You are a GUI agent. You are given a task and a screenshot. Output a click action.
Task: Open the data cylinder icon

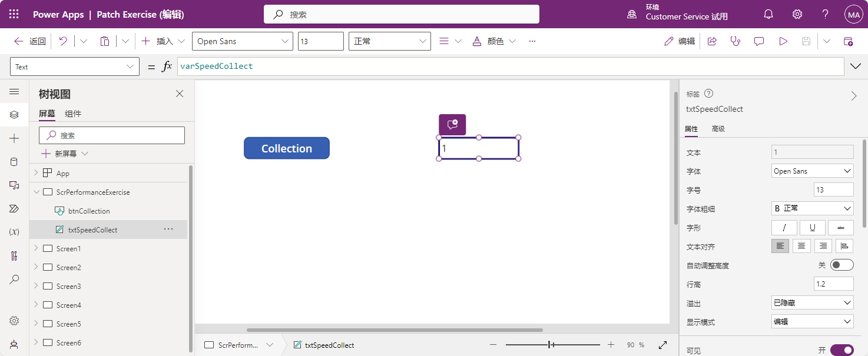(14, 162)
